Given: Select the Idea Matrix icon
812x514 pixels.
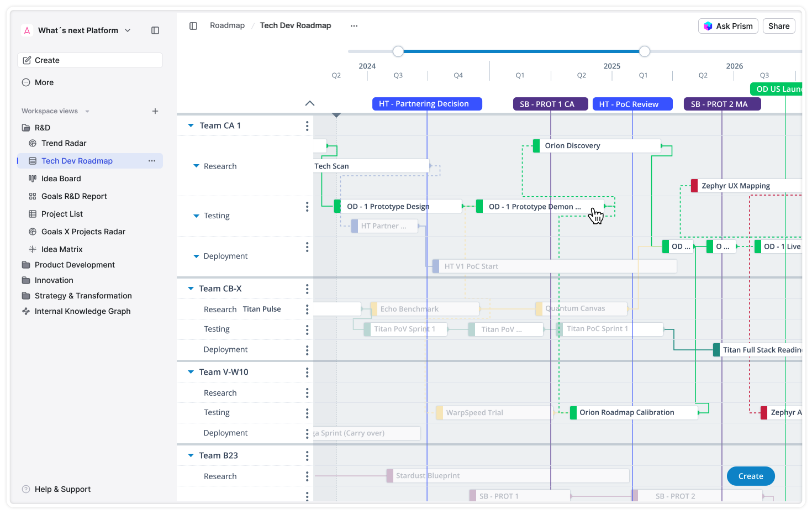Looking at the screenshot, I should (x=33, y=249).
